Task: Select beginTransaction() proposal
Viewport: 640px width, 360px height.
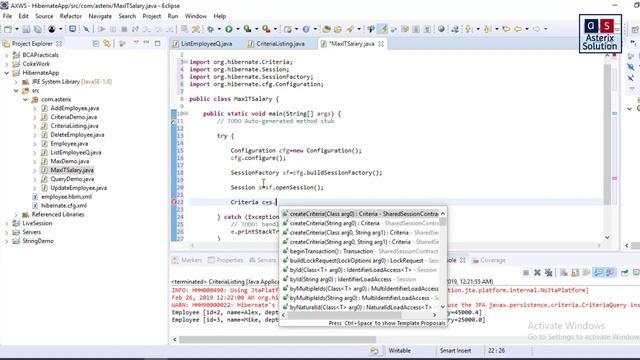Action: click(361, 251)
